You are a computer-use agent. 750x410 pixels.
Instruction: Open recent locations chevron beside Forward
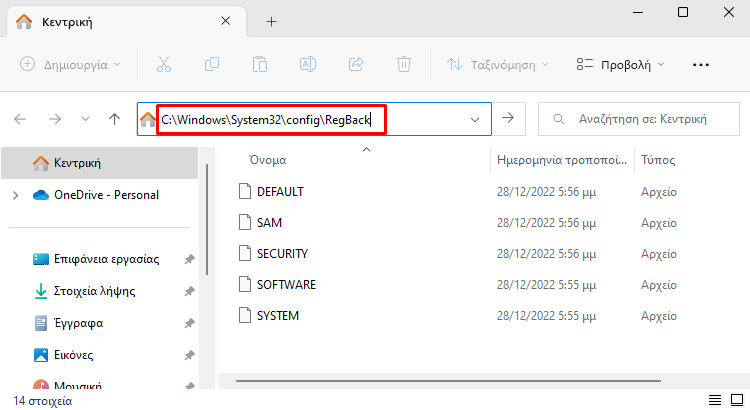(85, 119)
